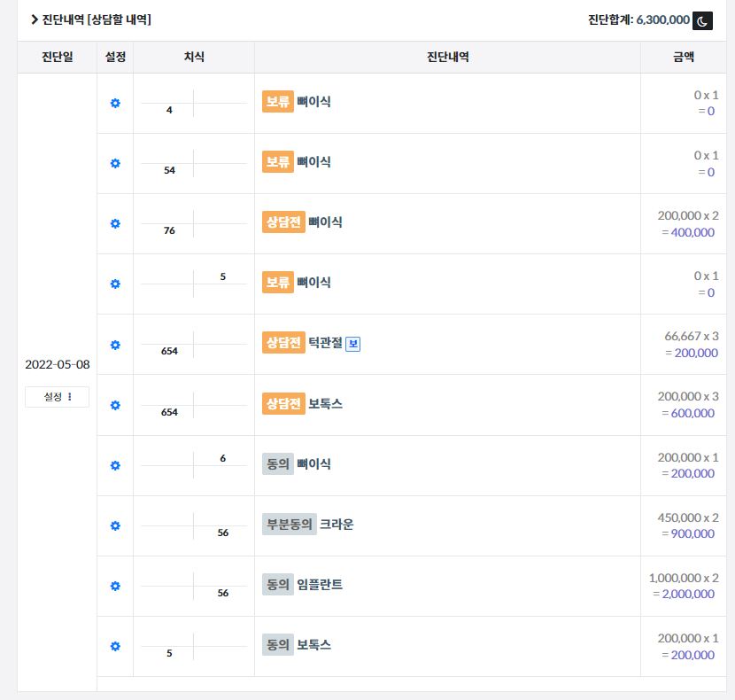Select 상담전 tag on tooth 76 빠이식
Viewport: 735px width, 700px height.
click(283, 222)
